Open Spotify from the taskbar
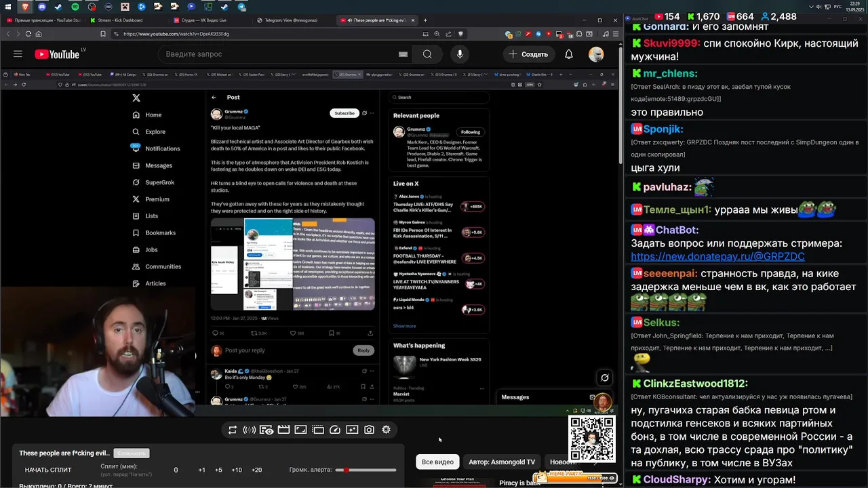The width and height of the screenshot is (868, 488). (75, 7)
